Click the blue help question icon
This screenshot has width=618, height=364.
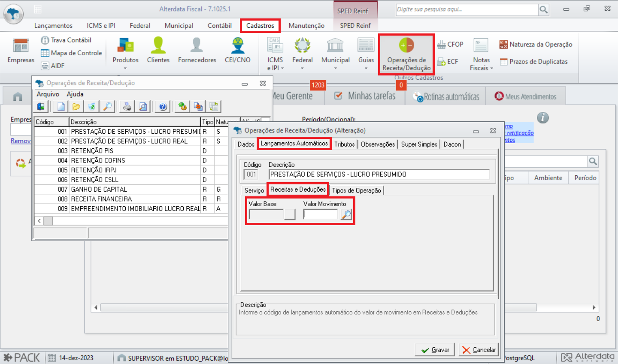163,106
